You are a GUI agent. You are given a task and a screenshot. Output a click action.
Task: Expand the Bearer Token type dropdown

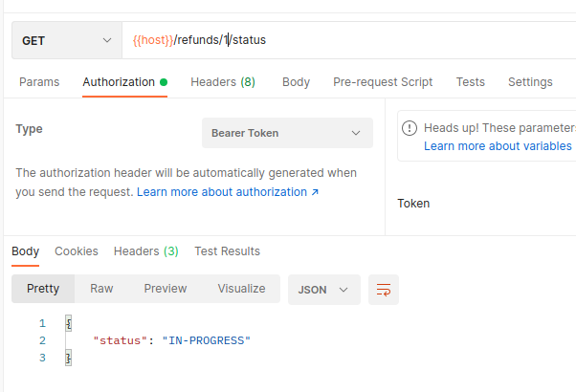(x=287, y=133)
